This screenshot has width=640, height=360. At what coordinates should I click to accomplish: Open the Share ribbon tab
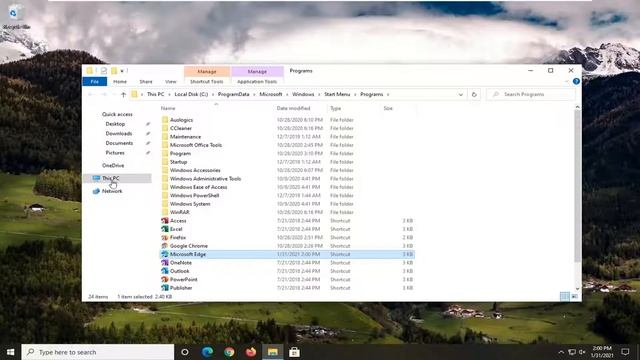146,82
